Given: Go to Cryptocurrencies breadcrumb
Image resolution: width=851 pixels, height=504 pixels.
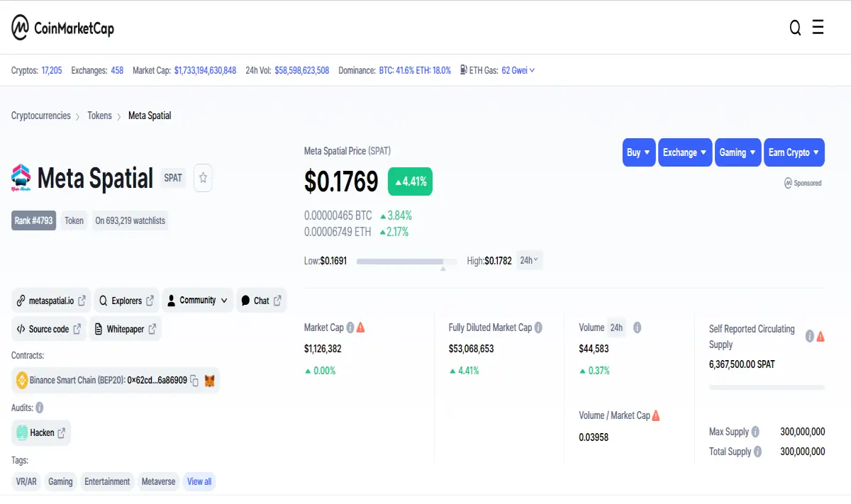Looking at the screenshot, I should coord(41,116).
